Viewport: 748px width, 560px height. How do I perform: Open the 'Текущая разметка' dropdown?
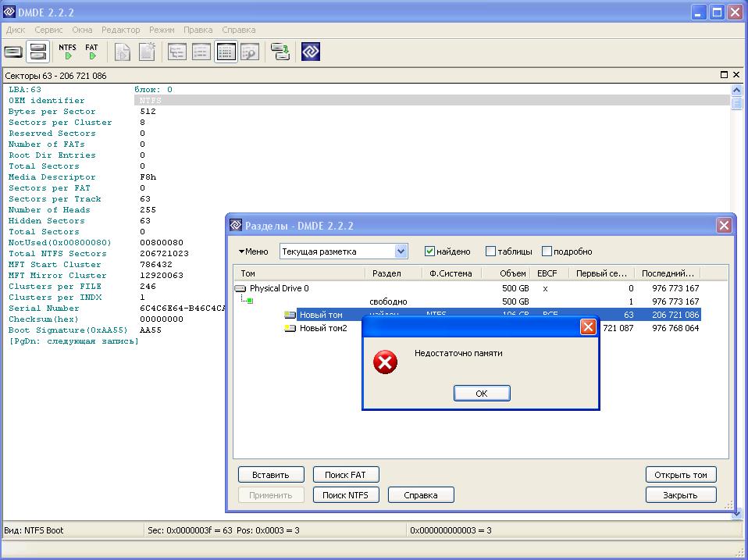[x=401, y=251]
